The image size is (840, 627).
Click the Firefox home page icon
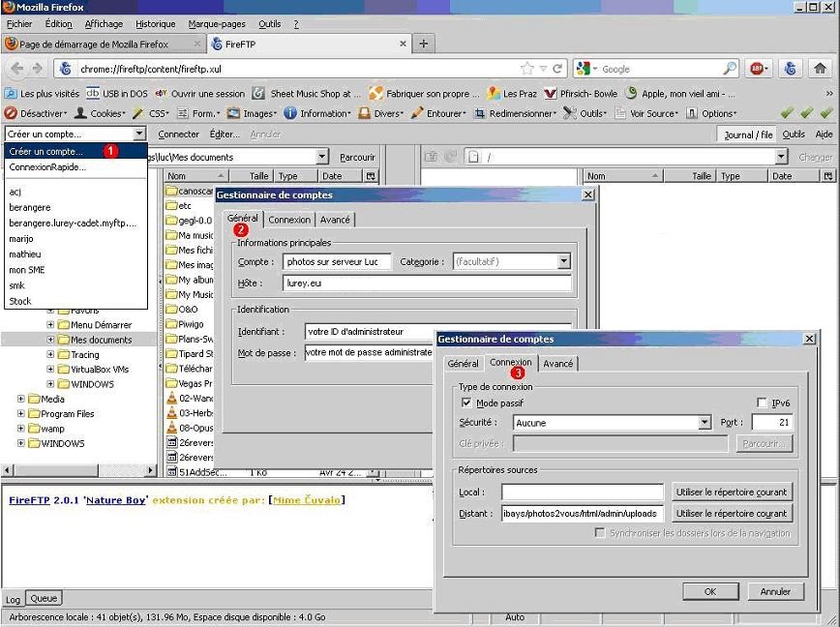(820, 69)
